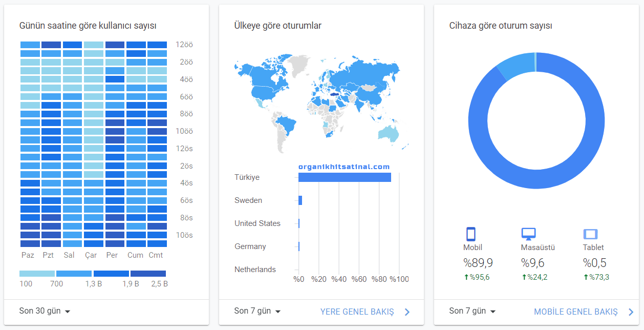Image resolution: width=644 pixels, height=330 pixels.
Task: Click the Tablet device icon
Action: [590, 234]
